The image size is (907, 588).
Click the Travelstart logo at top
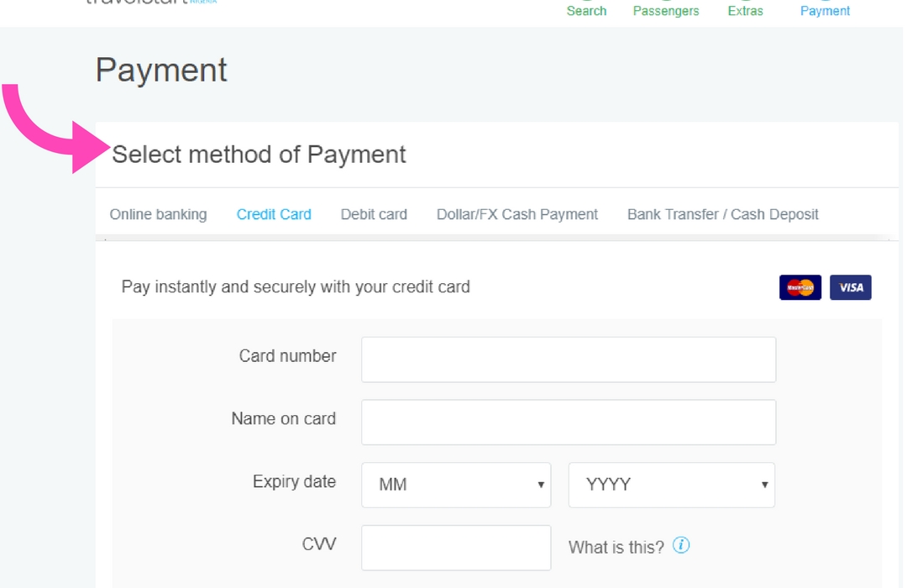[x=150, y=3]
